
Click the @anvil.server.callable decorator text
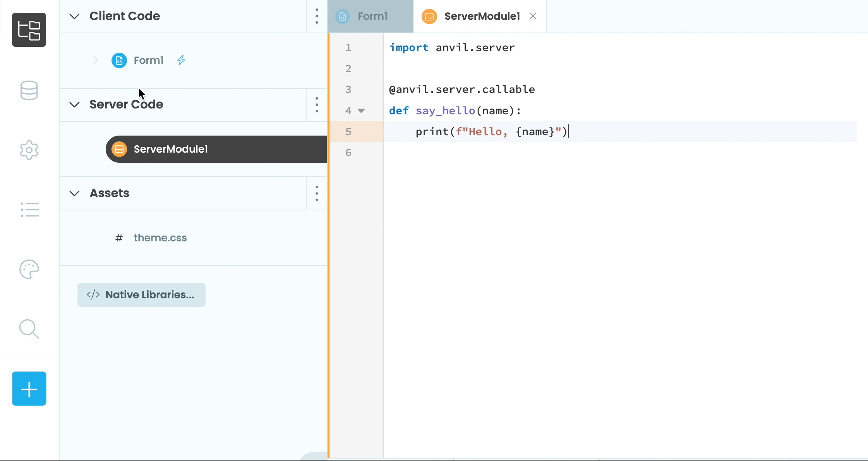[x=462, y=89]
